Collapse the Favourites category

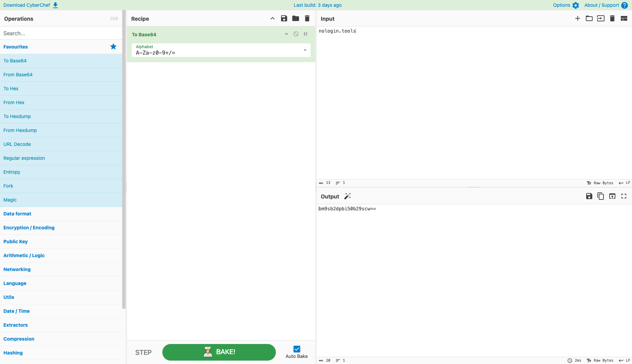point(61,47)
